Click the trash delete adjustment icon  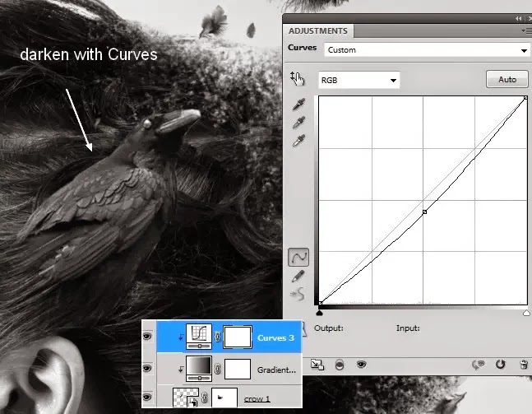click(524, 365)
